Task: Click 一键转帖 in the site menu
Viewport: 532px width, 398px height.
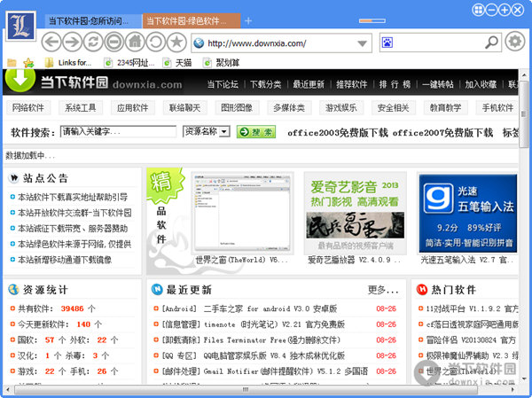Action: pos(438,84)
